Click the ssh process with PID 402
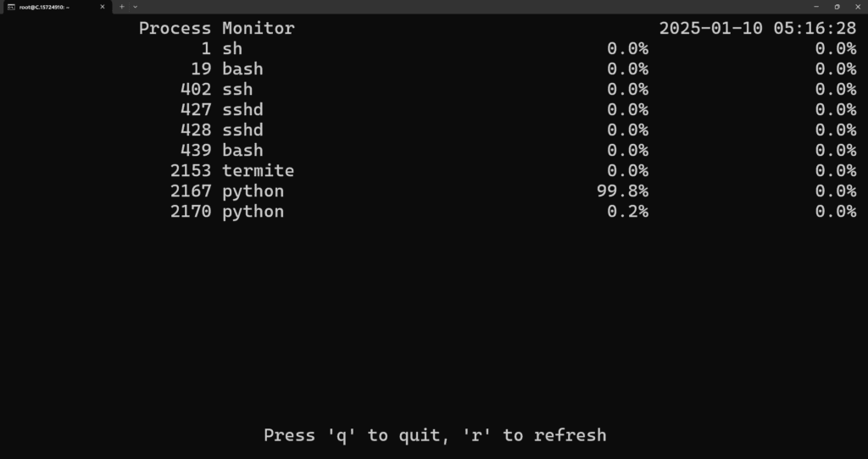Viewport: 868px width, 459px height. [498, 90]
